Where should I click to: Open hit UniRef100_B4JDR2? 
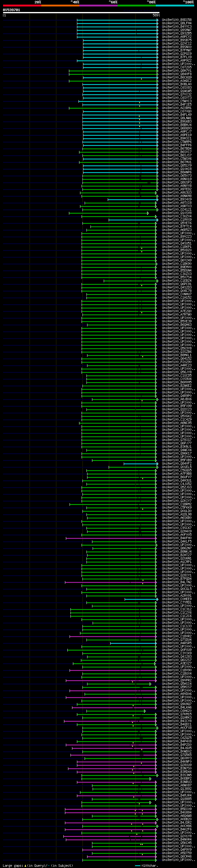[x=177, y=822]
